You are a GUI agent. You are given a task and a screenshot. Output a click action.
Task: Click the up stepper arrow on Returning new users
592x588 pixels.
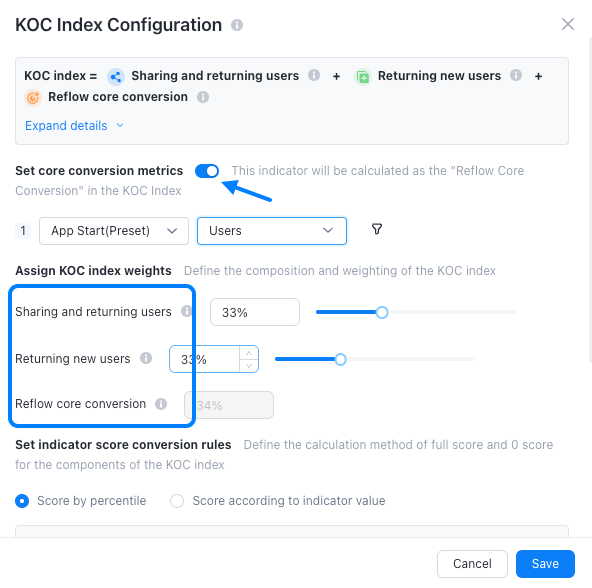coord(249,353)
